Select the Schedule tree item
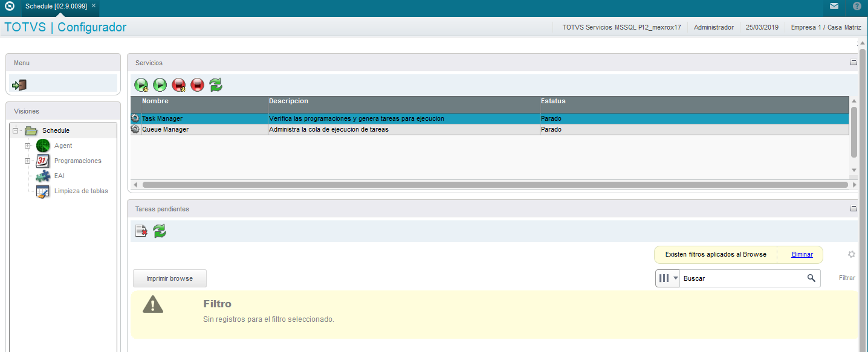This screenshot has height=352, width=868. tap(56, 130)
